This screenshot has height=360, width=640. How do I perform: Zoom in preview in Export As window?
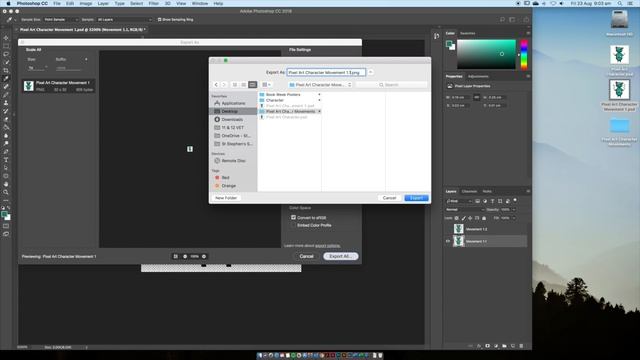pos(204,256)
